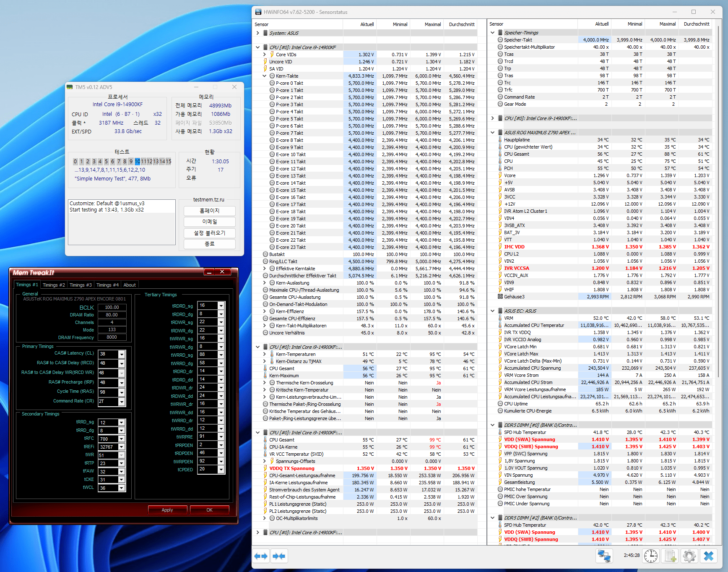Viewport: 728px width, 572px height.
Task: Switch to the Timings #3 tab
Action: click(x=81, y=285)
